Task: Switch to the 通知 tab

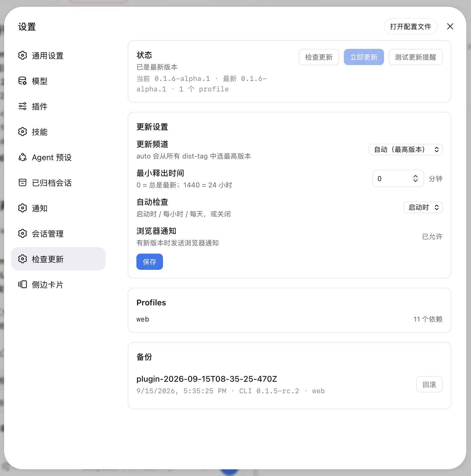Action: [x=58, y=208]
